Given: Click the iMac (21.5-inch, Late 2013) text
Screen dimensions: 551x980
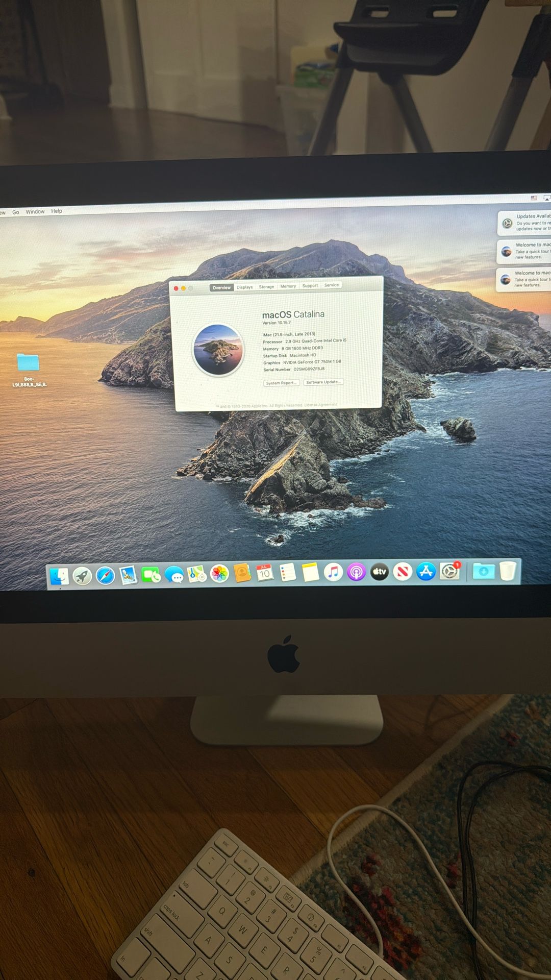Looking at the screenshot, I should 289,334.
